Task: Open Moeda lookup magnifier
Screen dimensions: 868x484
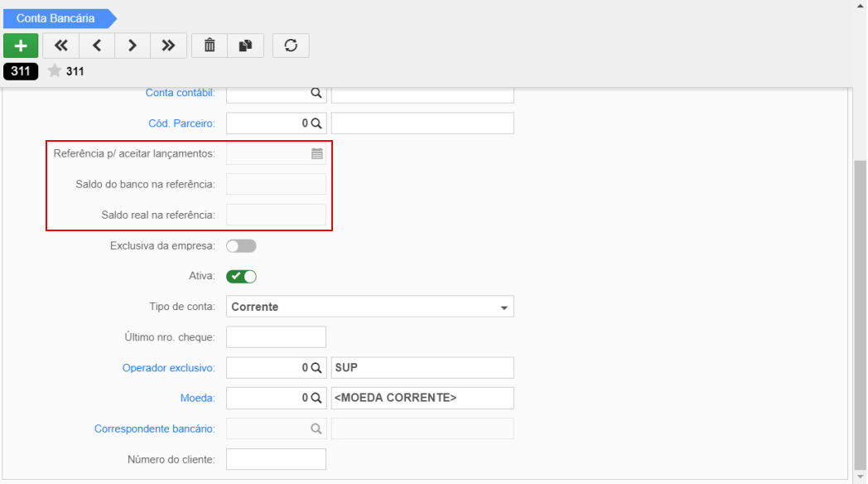Action: pyautogui.click(x=316, y=398)
